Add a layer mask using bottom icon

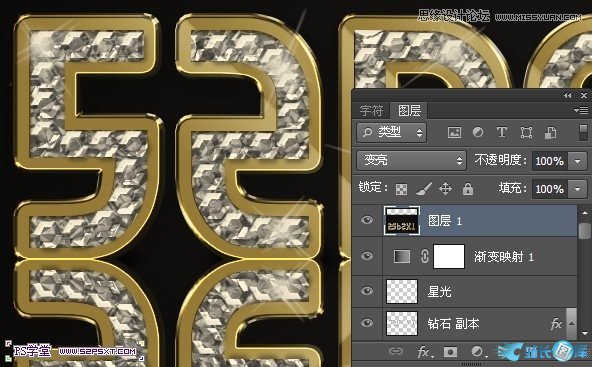[450, 352]
